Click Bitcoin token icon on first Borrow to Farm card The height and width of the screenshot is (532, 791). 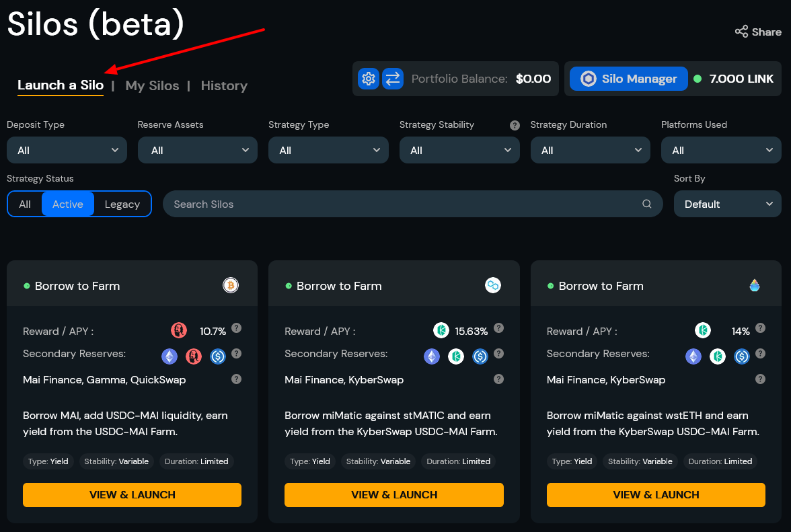click(231, 285)
